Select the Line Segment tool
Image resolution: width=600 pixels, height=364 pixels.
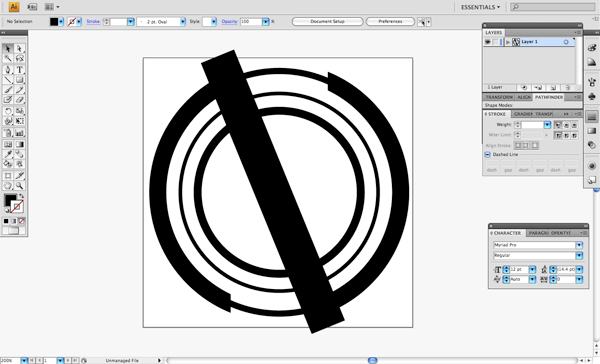[8, 80]
